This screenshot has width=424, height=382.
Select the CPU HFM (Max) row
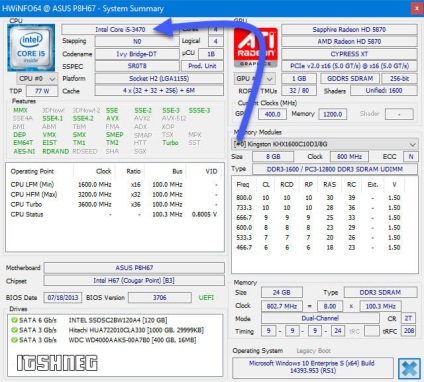click(x=114, y=195)
